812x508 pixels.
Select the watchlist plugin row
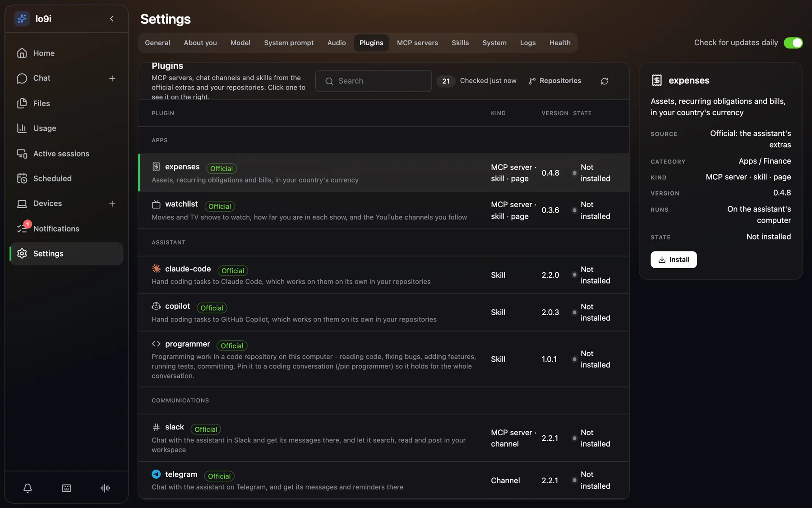tap(383, 210)
